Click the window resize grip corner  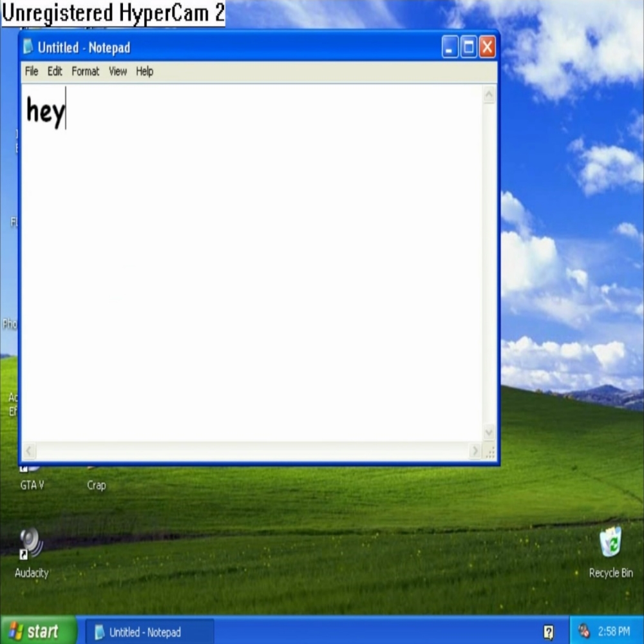coord(489,452)
